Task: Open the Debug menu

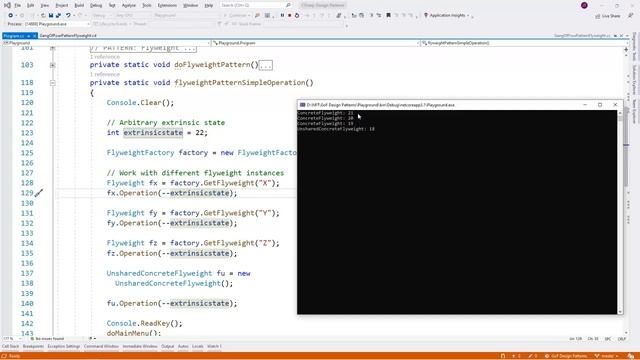Action: tap(96, 5)
